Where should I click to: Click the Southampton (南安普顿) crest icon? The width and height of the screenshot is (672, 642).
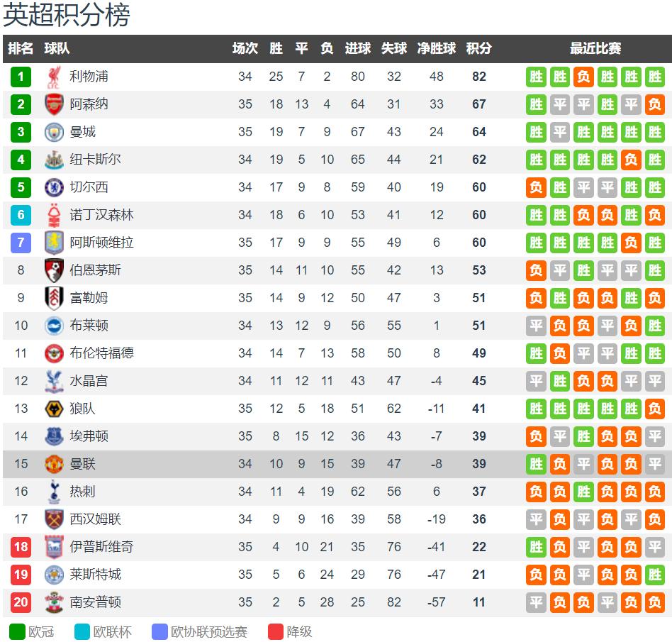pos(54,602)
